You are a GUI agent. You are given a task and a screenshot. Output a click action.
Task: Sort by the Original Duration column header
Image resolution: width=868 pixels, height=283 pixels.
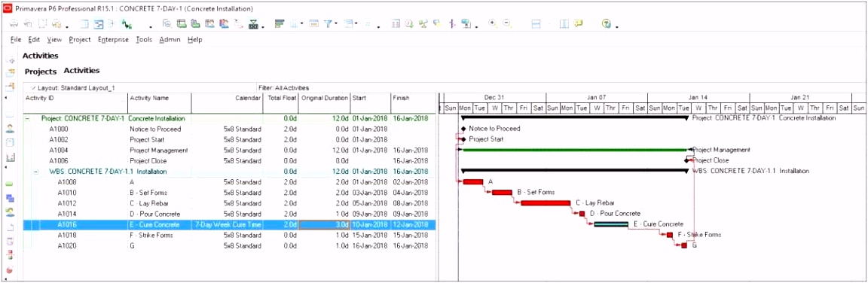[x=325, y=103]
